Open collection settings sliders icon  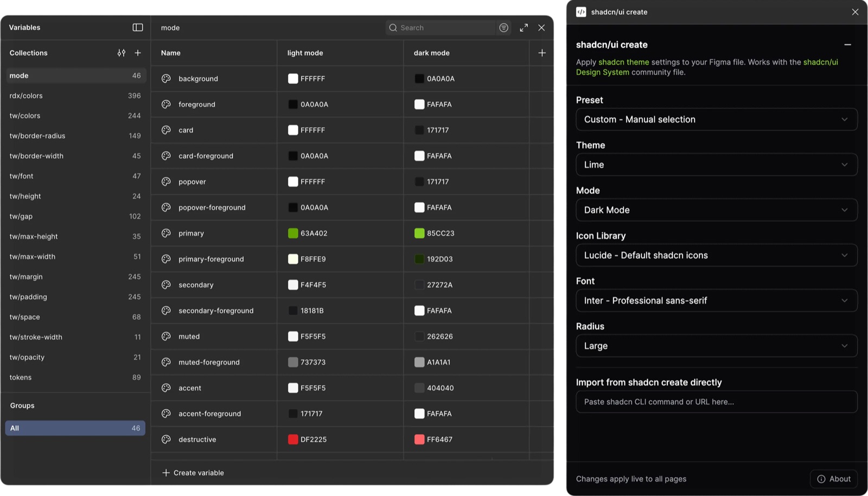tap(122, 53)
